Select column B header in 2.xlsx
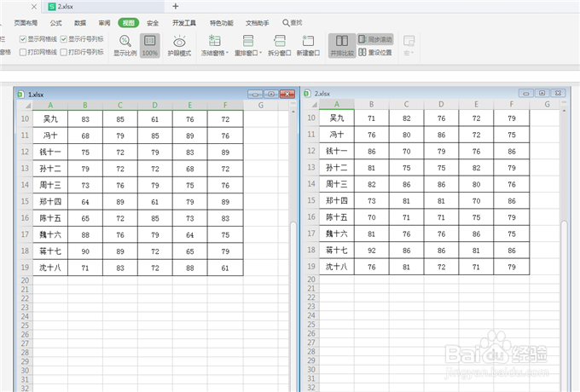 pos(371,104)
